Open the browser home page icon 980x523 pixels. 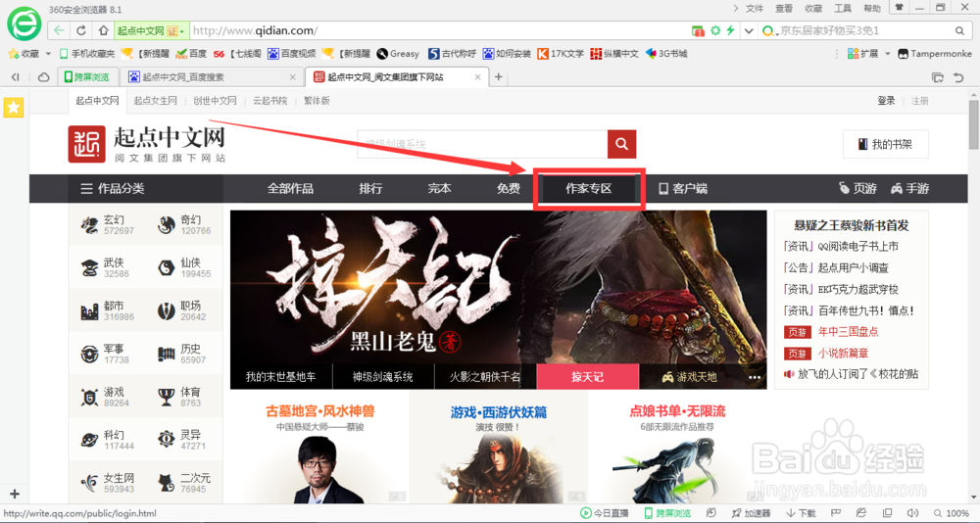[103, 30]
